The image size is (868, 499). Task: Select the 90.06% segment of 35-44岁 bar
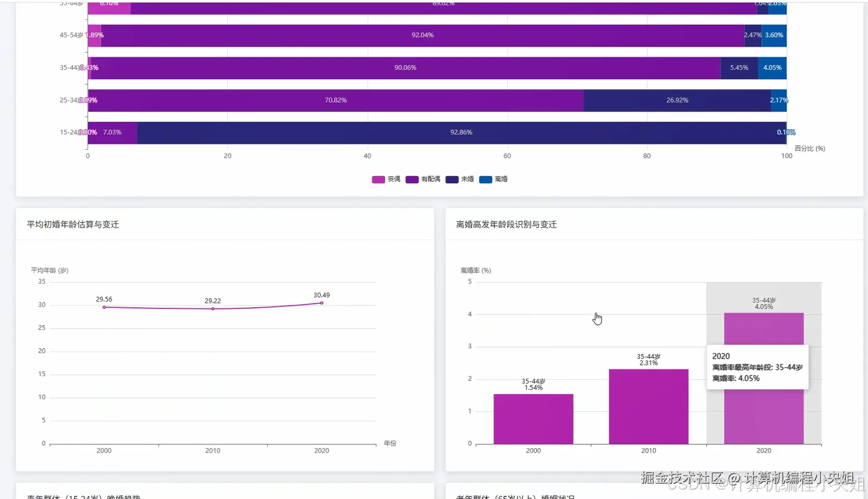pyautogui.click(x=405, y=68)
